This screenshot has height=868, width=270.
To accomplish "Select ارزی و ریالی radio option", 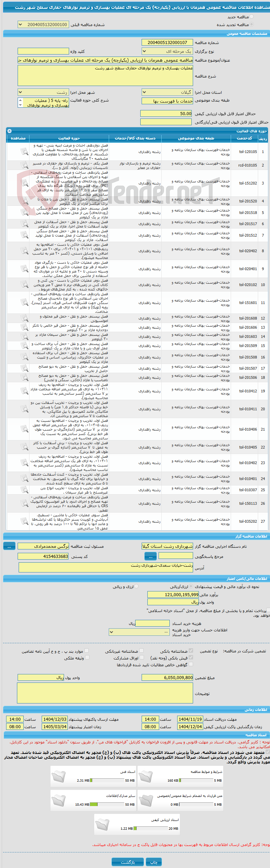I will [x=137, y=586].
